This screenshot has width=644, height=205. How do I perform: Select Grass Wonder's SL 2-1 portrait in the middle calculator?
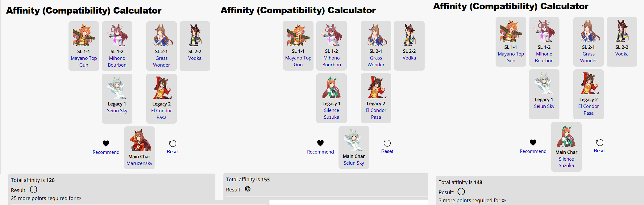pos(376,35)
